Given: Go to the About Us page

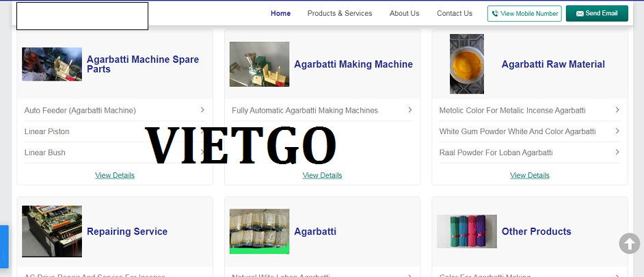Looking at the screenshot, I should 404,14.
